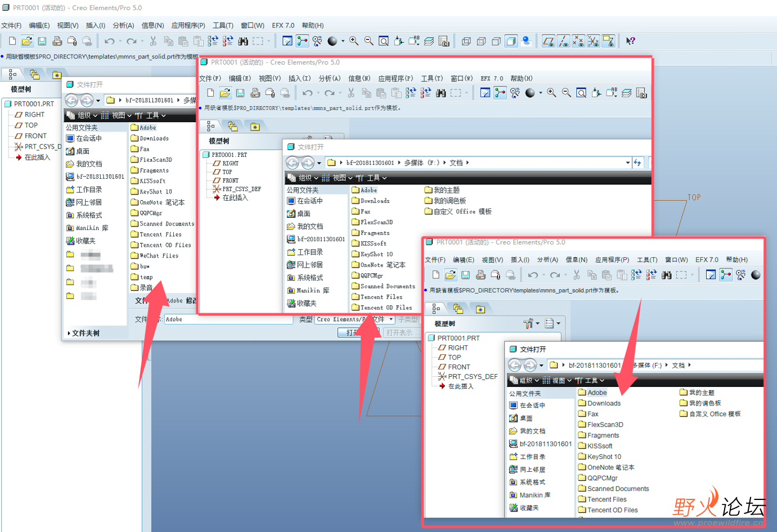Image resolution: width=777 pixels, height=532 pixels.
Task: Create a new file in the background window toolbar
Action: coord(12,41)
